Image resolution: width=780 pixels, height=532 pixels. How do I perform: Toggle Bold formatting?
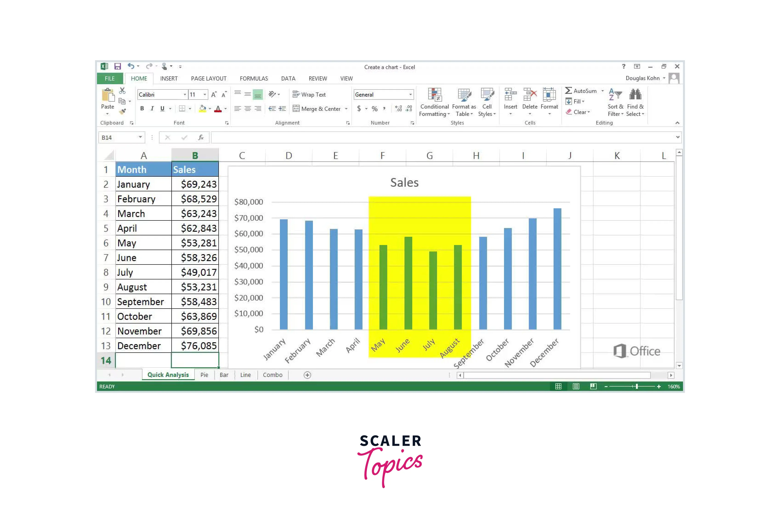[x=142, y=109]
